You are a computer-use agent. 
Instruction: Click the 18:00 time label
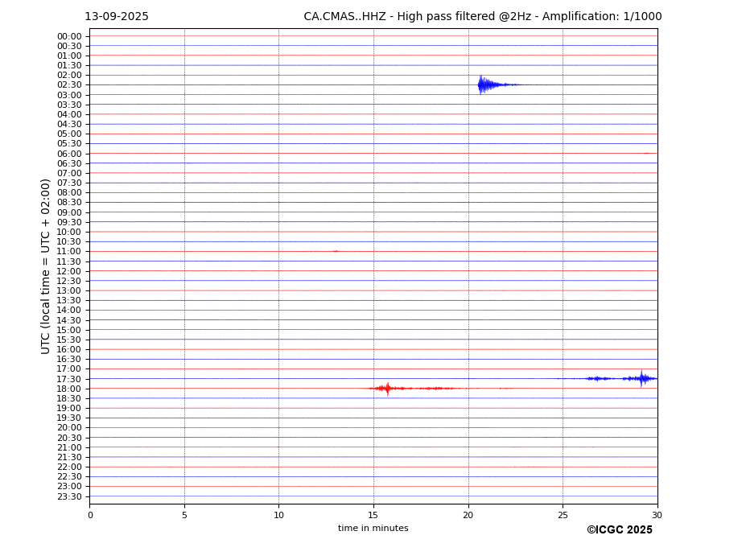point(69,389)
